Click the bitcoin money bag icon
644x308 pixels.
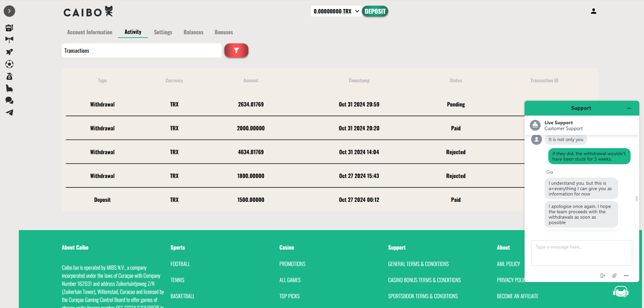(9, 76)
